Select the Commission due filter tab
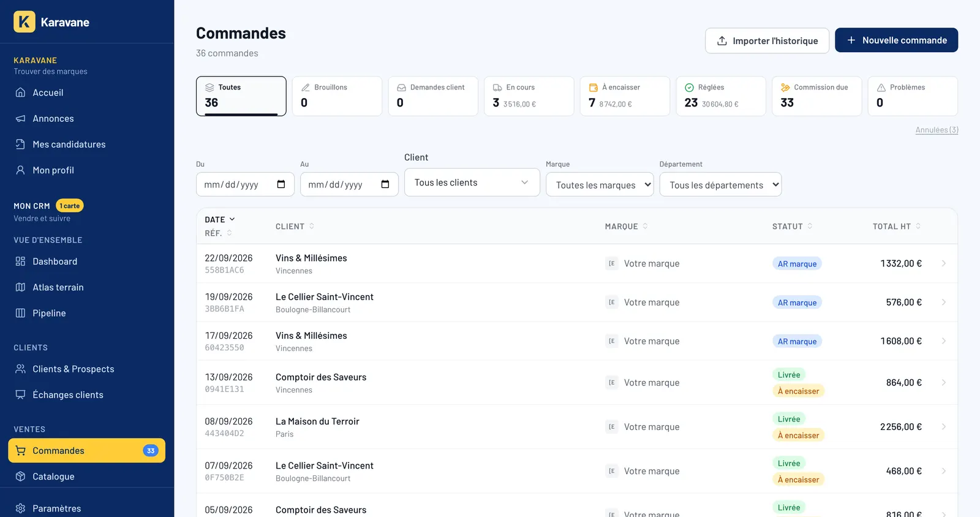Image resolution: width=980 pixels, height=517 pixels. [x=817, y=96]
